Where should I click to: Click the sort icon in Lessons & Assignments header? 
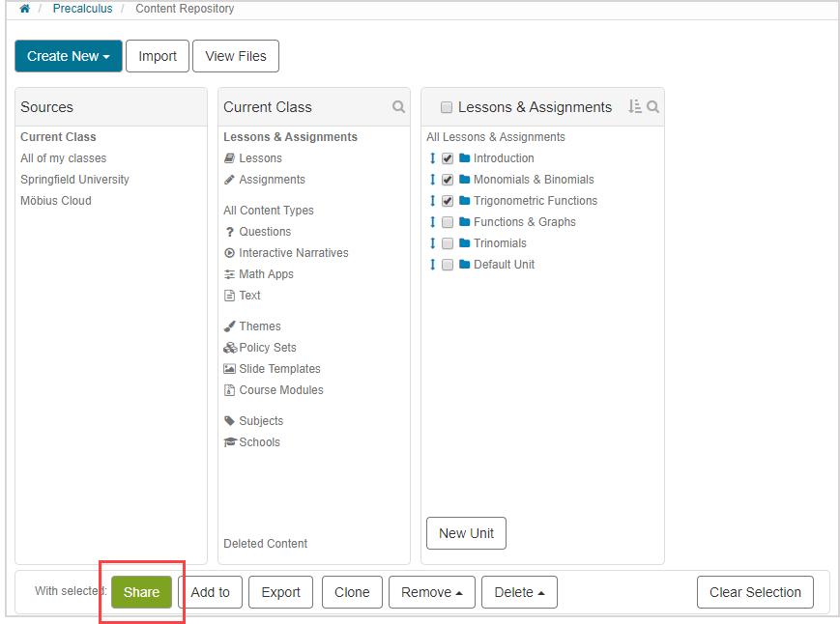click(635, 107)
